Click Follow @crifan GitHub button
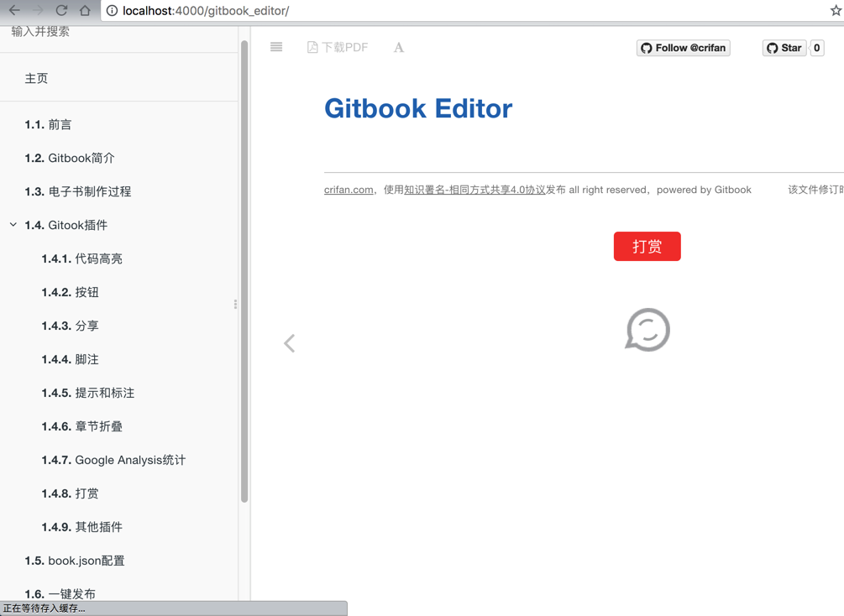 [x=683, y=48]
